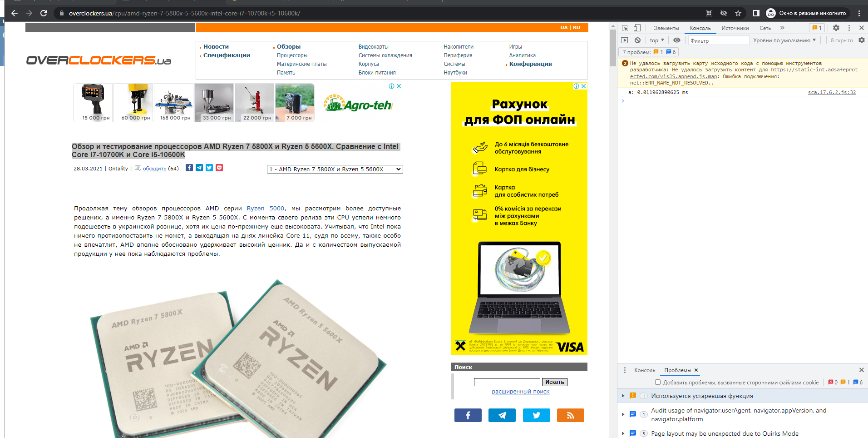Click the Искать search button
868x438 pixels.
click(x=555, y=382)
